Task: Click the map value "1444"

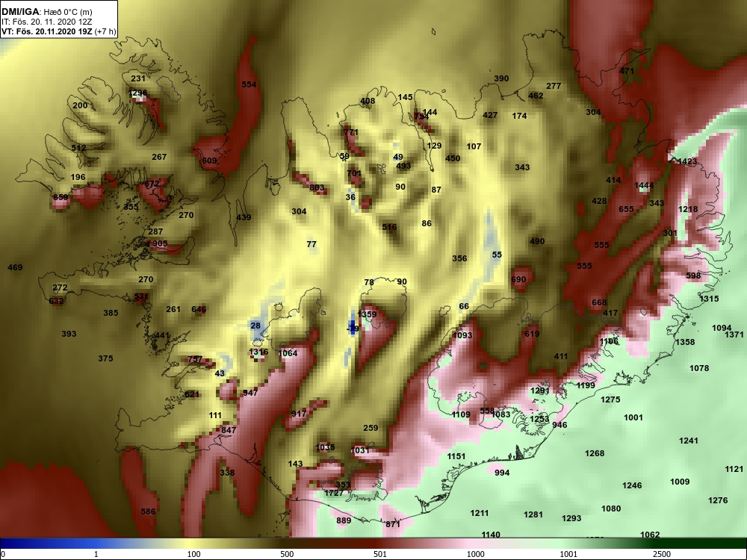Action: [644, 186]
